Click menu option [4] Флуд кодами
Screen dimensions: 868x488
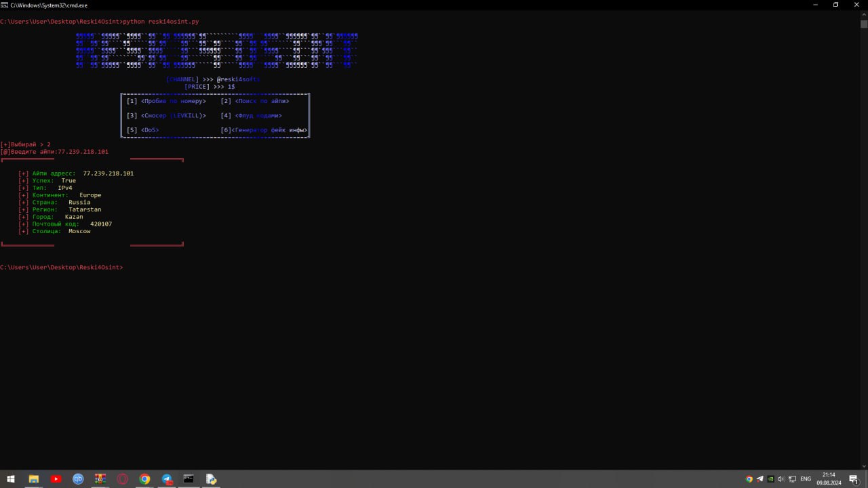pyautogui.click(x=252, y=116)
